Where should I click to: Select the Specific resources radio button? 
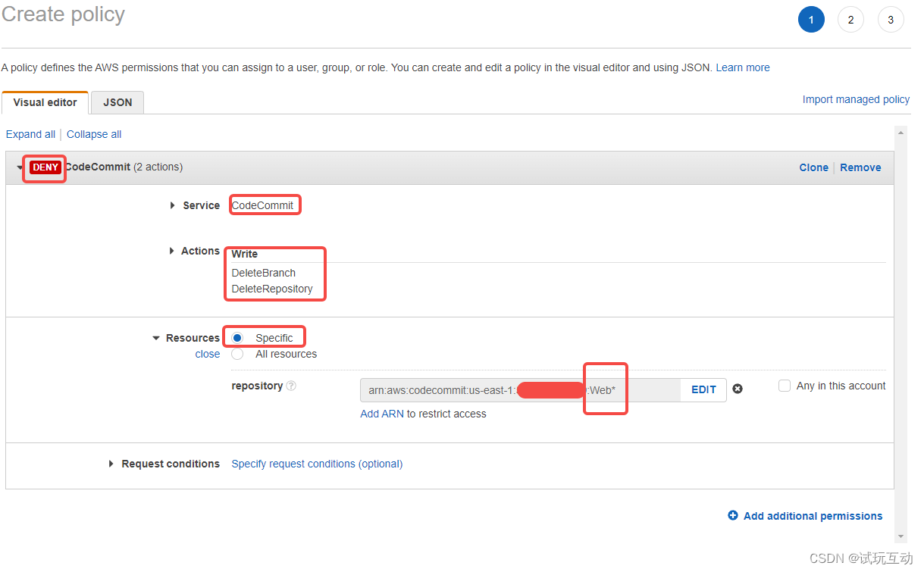pyautogui.click(x=238, y=338)
